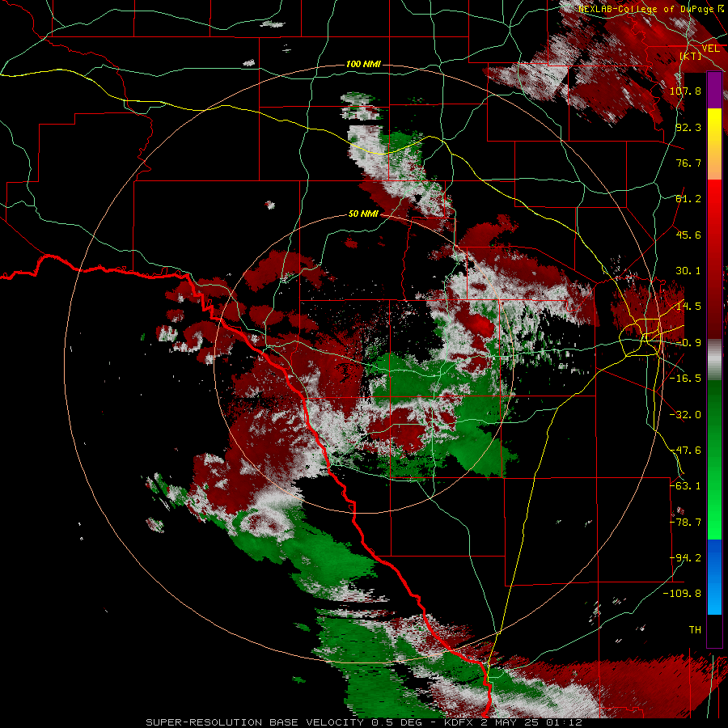This screenshot has width=728, height=728.
Task: Click the 14.5 legend value
Action: (x=688, y=306)
